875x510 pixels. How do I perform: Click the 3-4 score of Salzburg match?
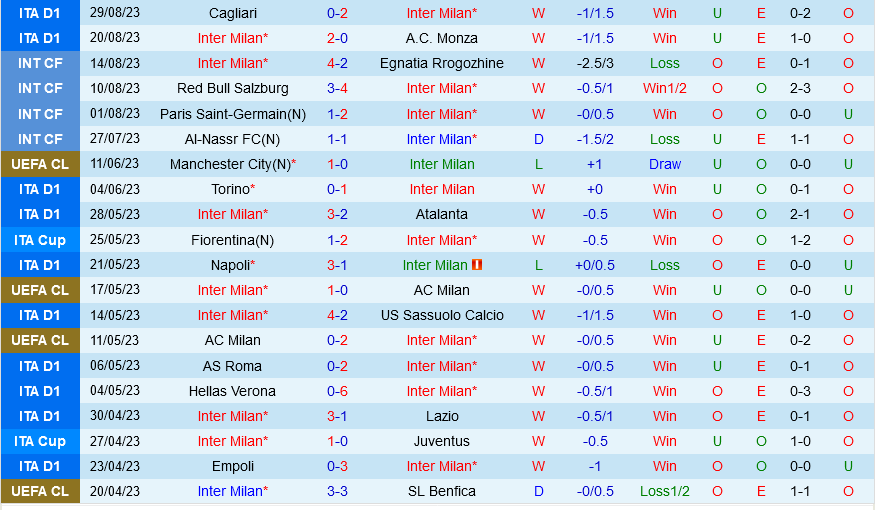click(337, 88)
